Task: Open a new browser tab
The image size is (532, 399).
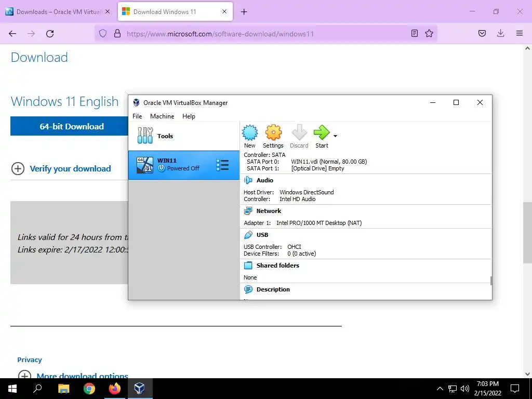Action: [244, 12]
